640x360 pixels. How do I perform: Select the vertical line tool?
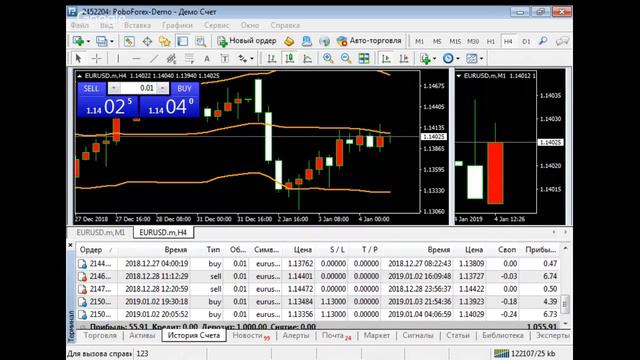(118, 58)
